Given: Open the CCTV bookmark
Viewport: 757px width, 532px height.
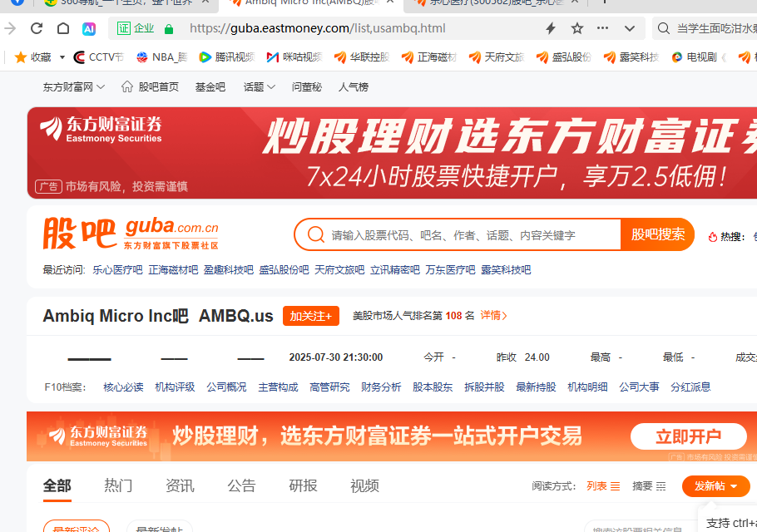Looking at the screenshot, I should pyautogui.click(x=98, y=57).
